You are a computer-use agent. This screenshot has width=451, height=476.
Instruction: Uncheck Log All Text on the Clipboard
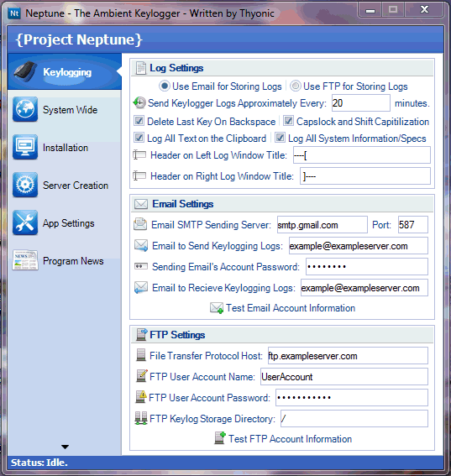click(x=139, y=138)
